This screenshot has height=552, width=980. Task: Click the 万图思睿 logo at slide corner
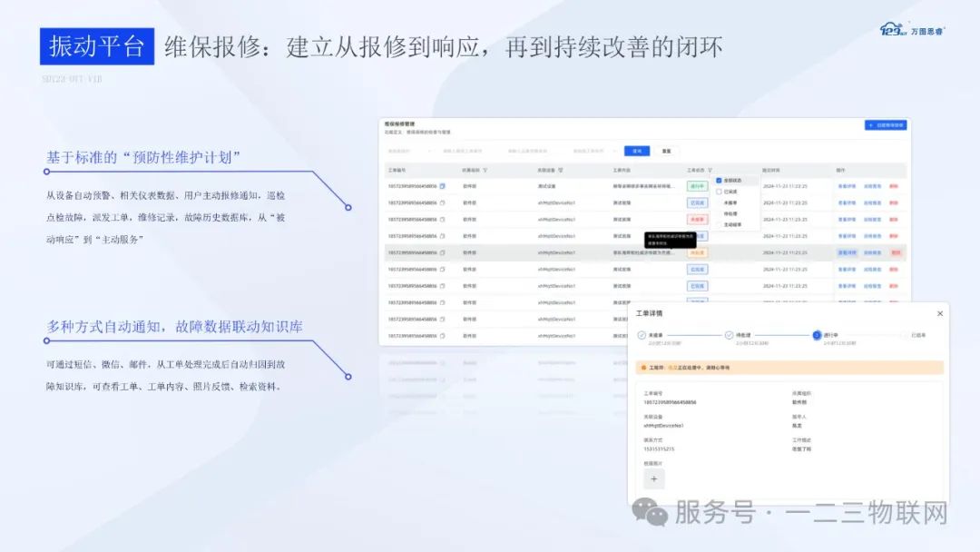tap(913, 29)
